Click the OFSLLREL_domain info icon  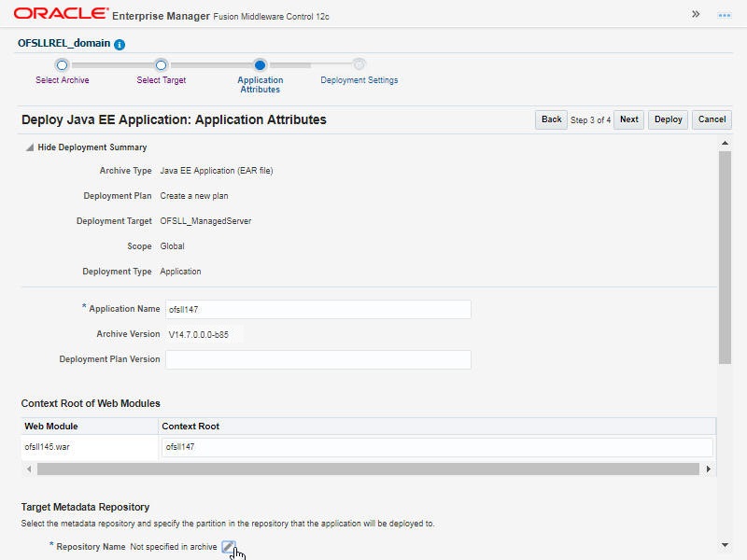120,44
